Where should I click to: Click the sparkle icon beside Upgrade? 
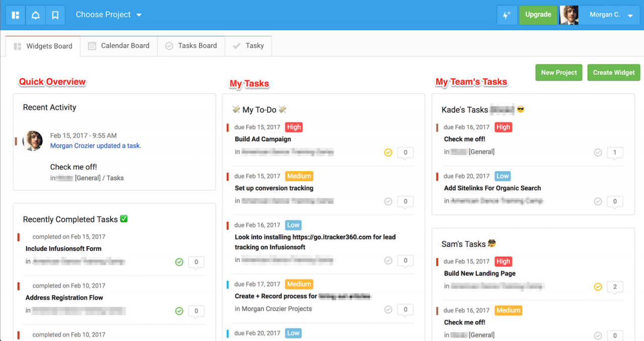507,15
